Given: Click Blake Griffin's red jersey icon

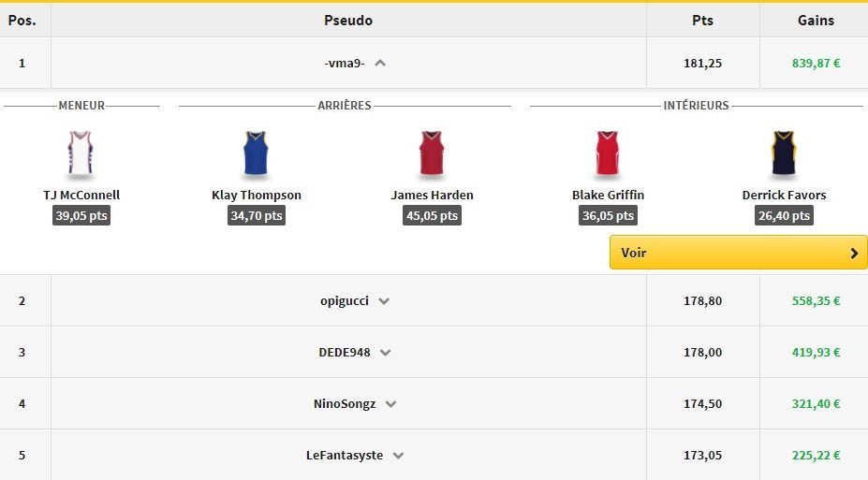Looking at the screenshot, I should click(608, 153).
